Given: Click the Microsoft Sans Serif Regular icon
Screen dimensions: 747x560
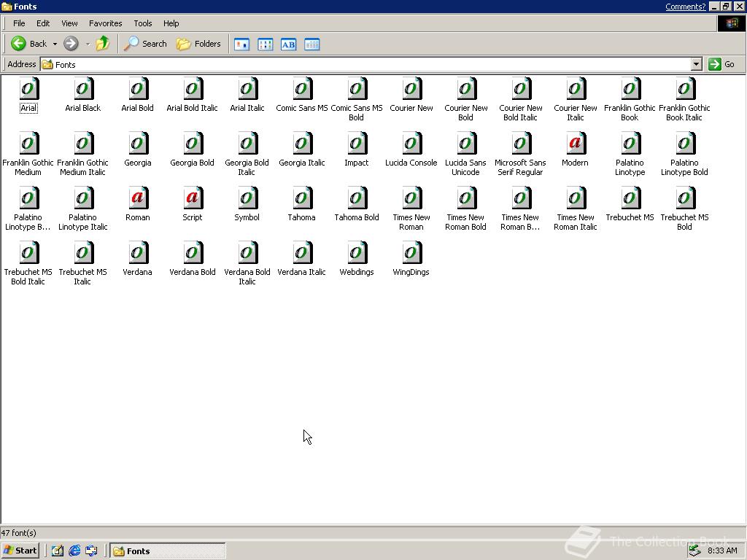Looking at the screenshot, I should [521, 144].
